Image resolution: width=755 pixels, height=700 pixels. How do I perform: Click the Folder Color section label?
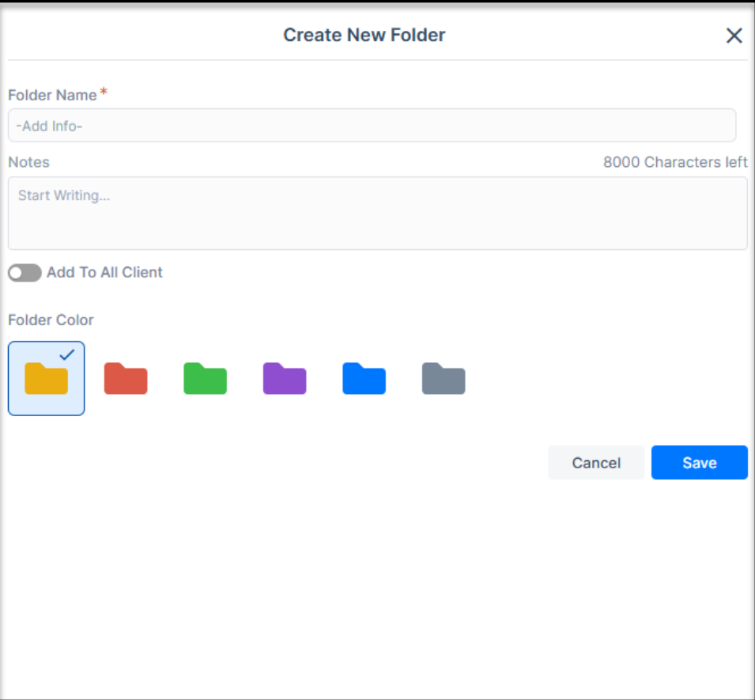pos(50,320)
